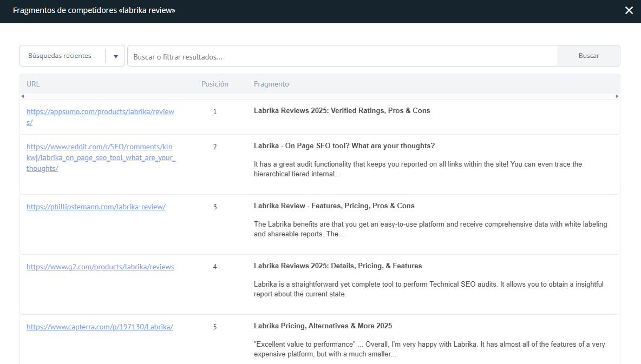Click snippet 'Excellent value to performance'

pyautogui.click(x=429, y=349)
